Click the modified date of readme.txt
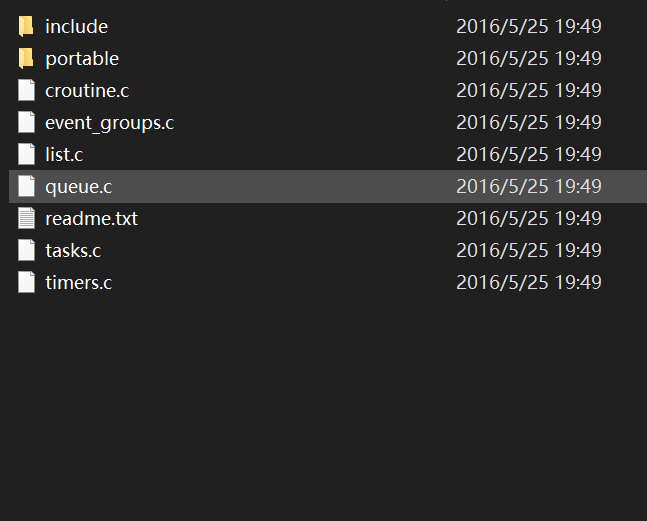 click(528, 219)
